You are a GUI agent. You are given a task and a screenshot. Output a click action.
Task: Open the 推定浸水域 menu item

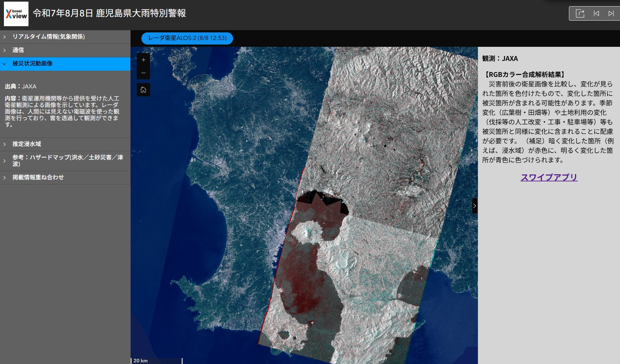65,144
